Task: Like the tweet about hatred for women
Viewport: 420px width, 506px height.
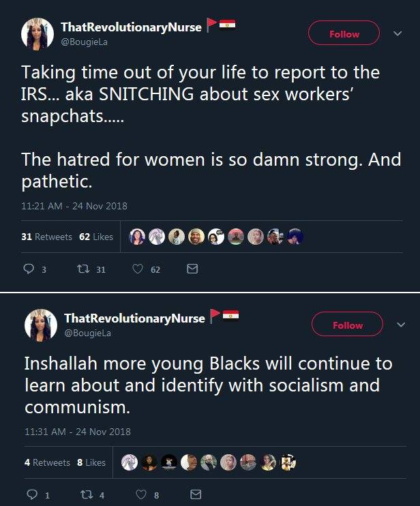Action: (137, 269)
